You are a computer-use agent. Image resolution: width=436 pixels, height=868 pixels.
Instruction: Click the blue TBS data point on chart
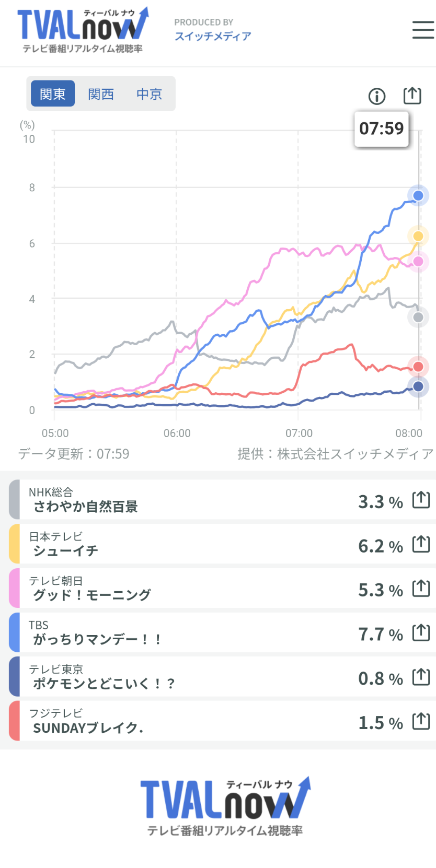(x=418, y=196)
